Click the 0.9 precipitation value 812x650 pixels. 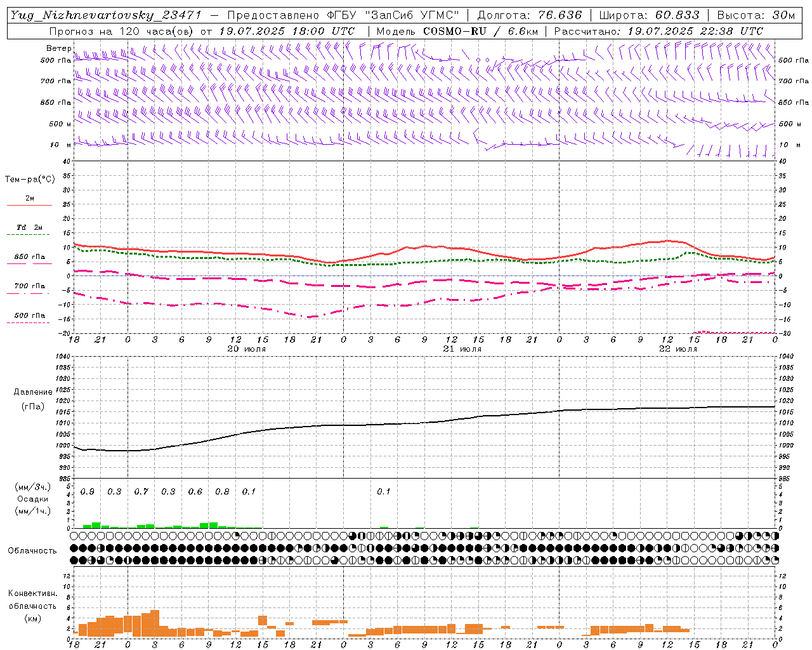click(88, 491)
